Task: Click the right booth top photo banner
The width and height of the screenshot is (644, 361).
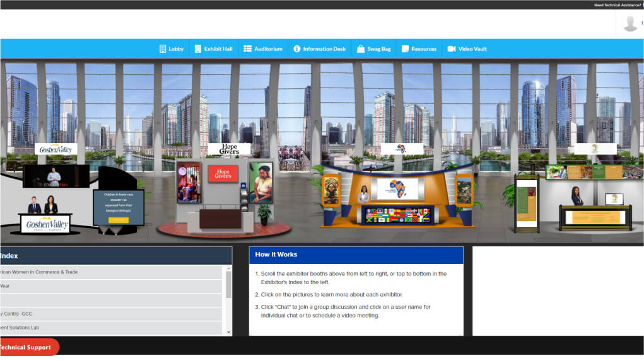Action: (x=594, y=172)
